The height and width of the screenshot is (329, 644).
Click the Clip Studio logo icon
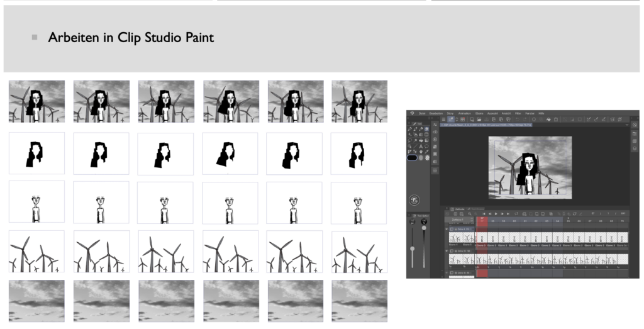point(413,113)
